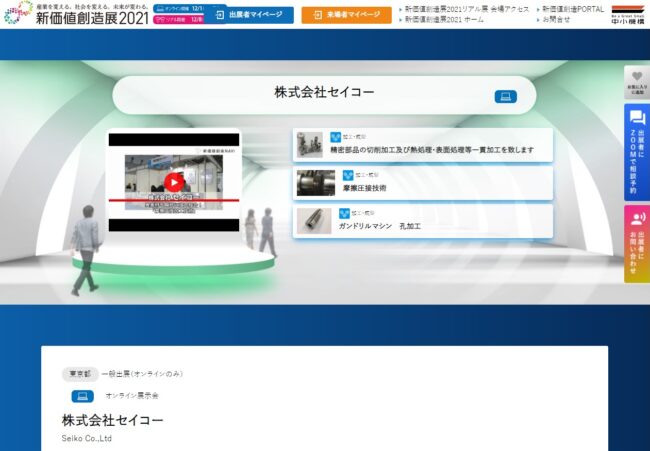The height and width of the screenshot is (451, 650).
Task: Select 精密部品の切削加工及び熱処理 product title
Action: point(432,150)
